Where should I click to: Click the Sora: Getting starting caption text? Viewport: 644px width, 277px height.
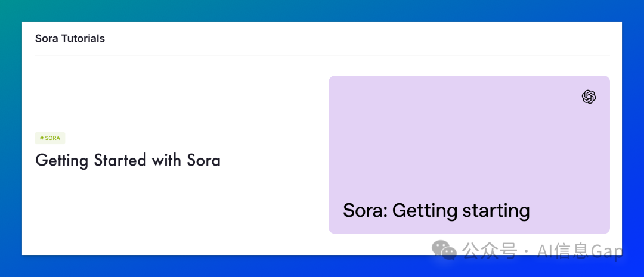coord(436,211)
